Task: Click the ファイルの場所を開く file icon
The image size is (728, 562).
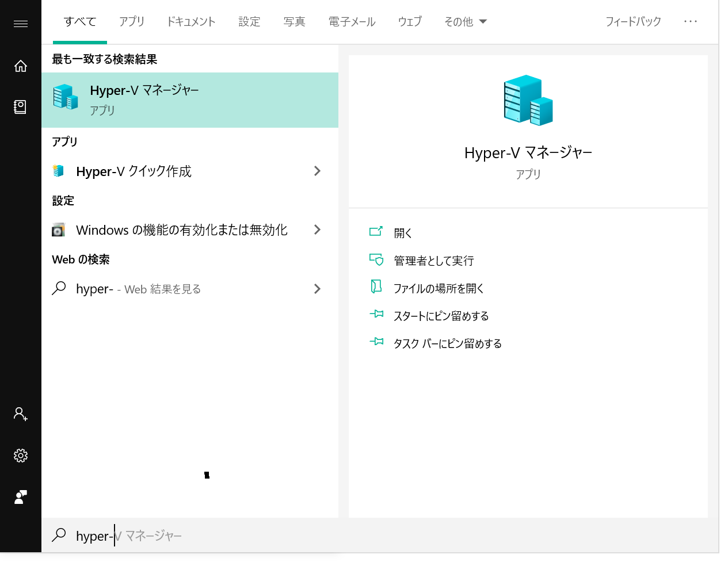Action: 376,286
